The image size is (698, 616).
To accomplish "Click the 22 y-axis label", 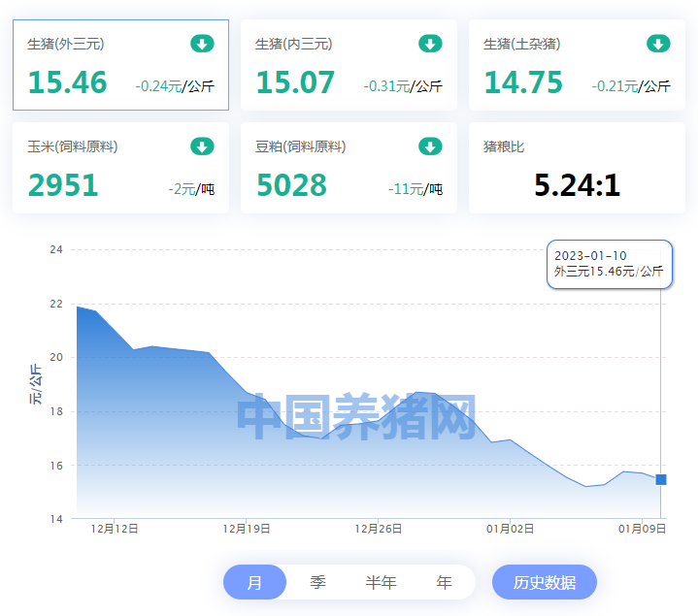I will click(56, 304).
